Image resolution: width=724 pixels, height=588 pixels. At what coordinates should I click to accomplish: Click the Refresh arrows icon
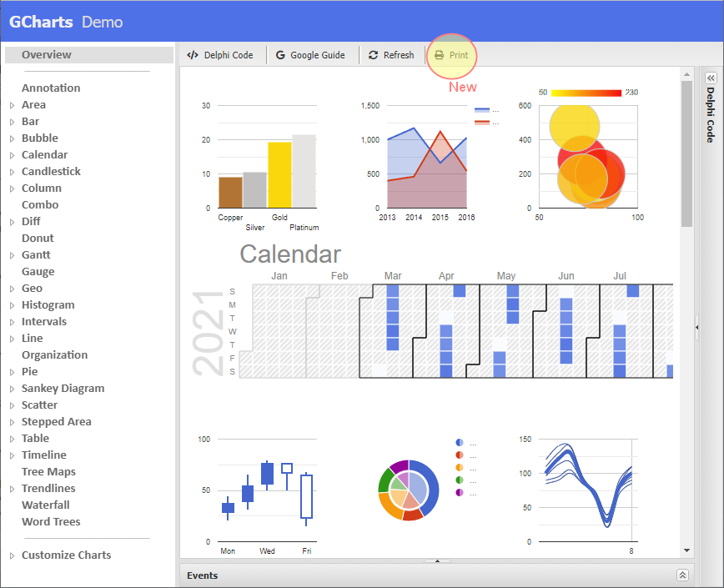coord(373,55)
